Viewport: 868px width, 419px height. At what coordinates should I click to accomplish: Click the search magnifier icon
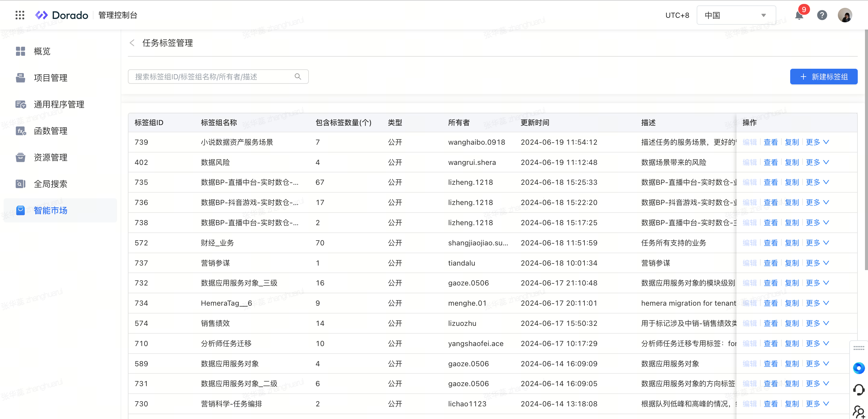click(x=298, y=77)
